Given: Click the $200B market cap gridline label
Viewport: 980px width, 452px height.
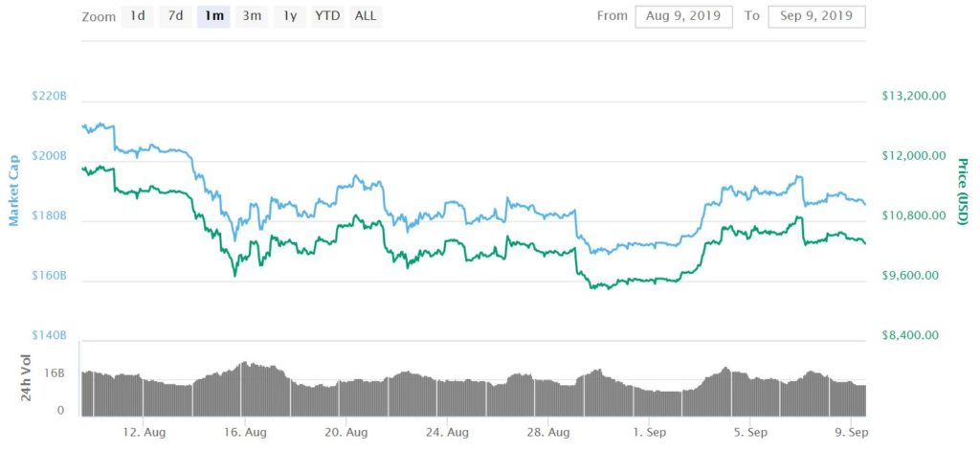Looking at the screenshot, I should coord(49,156).
